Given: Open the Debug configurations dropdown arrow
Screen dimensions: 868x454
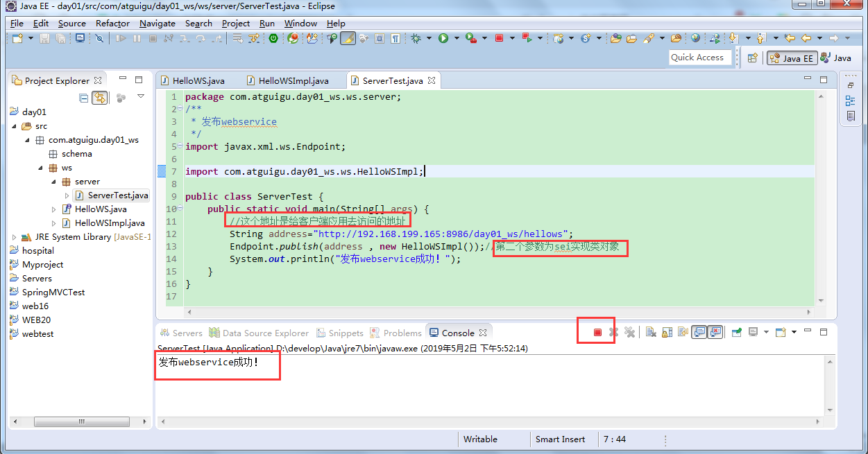Looking at the screenshot, I should pyautogui.click(x=429, y=38).
